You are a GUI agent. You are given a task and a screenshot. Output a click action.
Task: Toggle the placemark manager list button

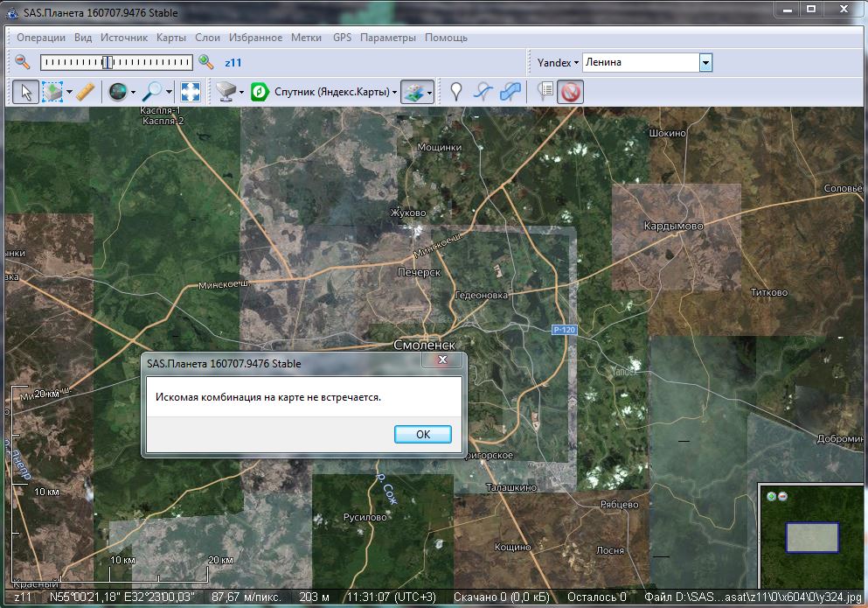pos(545,91)
